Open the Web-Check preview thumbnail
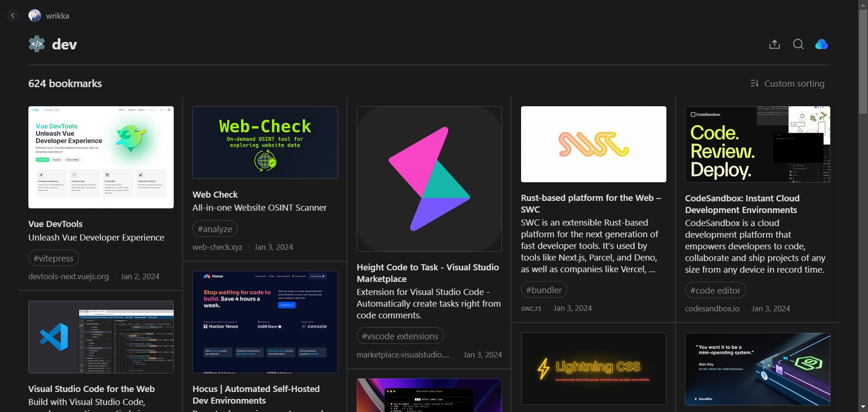The width and height of the screenshot is (868, 412). tap(265, 143)
